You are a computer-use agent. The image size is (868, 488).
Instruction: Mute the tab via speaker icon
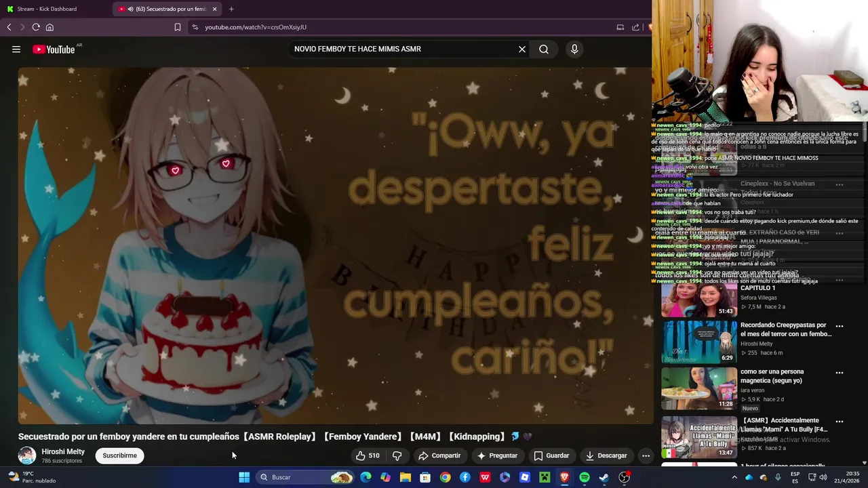click(130, 9)
